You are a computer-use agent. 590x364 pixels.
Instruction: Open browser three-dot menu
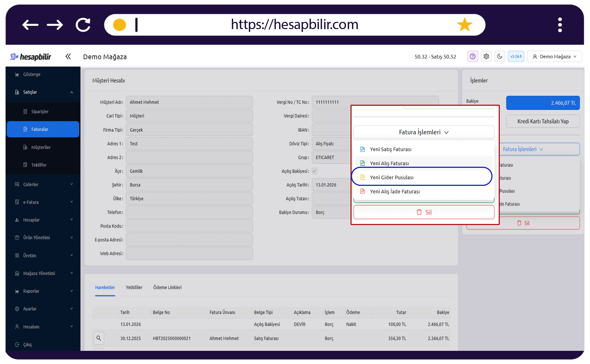(x=560, y=25)
